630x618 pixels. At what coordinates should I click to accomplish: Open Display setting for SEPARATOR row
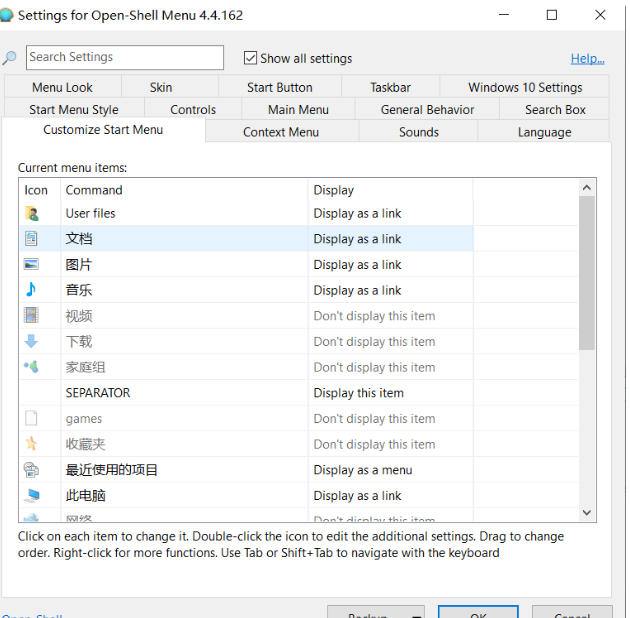pyautogui.click(x=390, y=393)
